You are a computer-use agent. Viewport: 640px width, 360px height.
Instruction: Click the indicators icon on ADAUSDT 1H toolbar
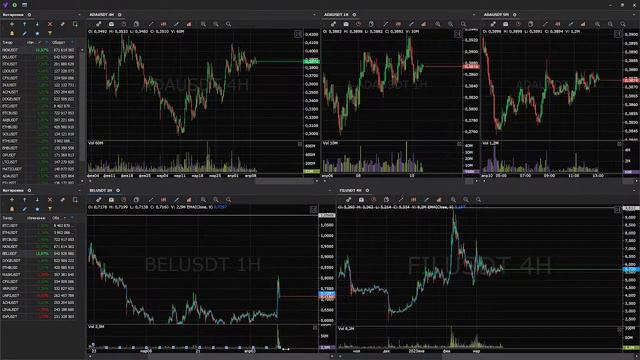click(423, 24)
